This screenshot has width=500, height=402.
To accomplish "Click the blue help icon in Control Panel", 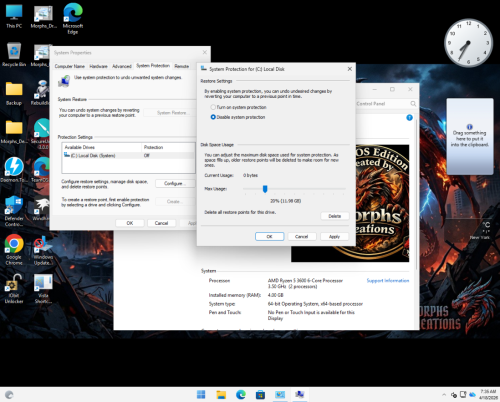I will click(410, 118).
